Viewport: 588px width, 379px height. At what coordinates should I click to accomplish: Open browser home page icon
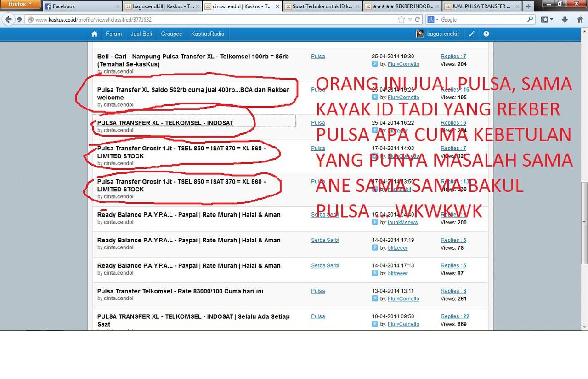(579, 19)
